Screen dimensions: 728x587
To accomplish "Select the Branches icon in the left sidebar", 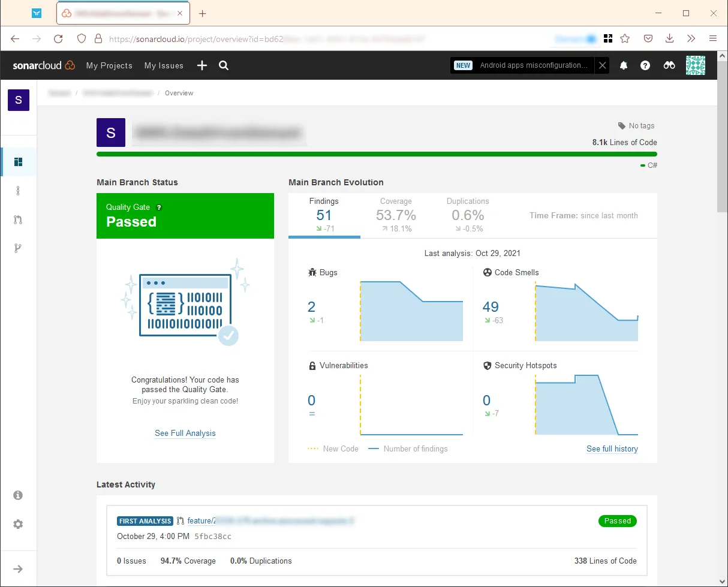I will pyautogui.click(x=18, y=248).
